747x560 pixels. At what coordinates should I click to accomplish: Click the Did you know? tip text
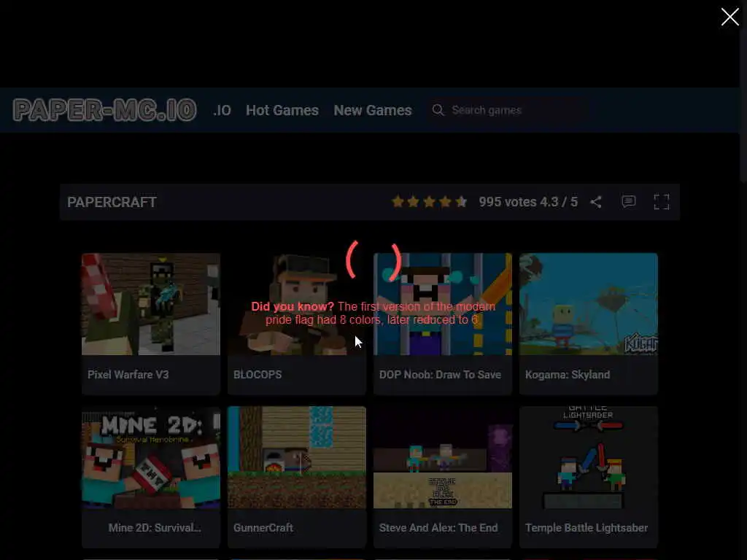(x=373, y=313)
